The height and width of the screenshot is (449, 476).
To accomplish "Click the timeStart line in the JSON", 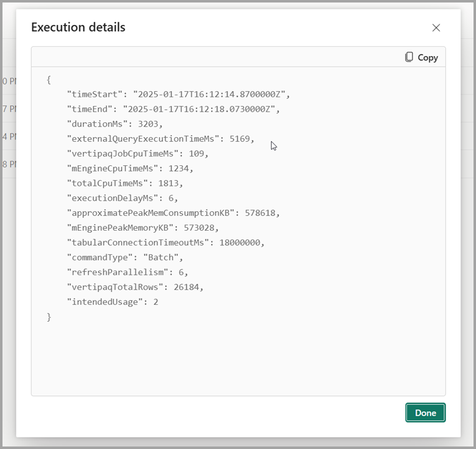I will (178, 94).
